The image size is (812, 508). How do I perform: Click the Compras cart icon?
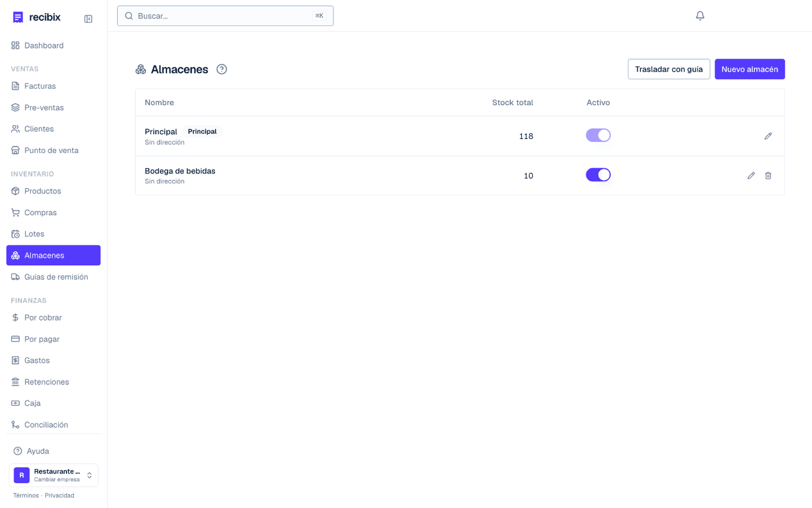(15, 212)
